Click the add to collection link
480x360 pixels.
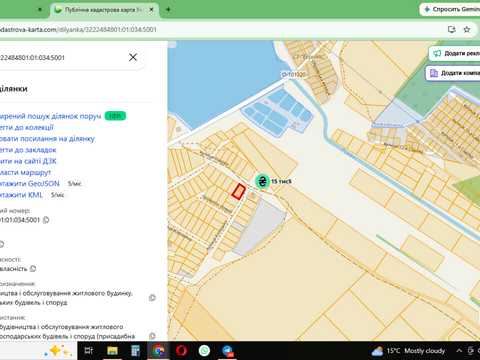point(27,127)
